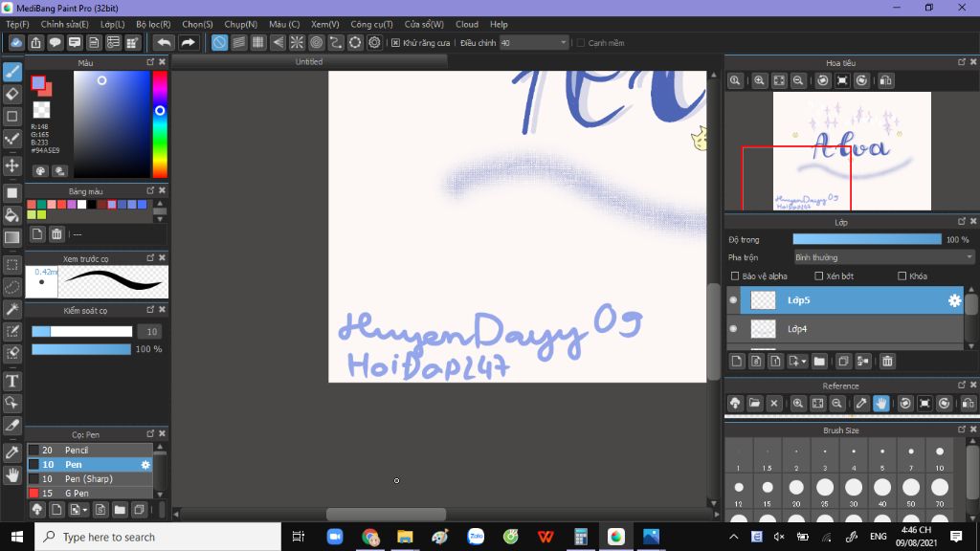Select the Magic Wand tool
The width and height of the screenshot is (980, 551).
click(x=11, y=309)
